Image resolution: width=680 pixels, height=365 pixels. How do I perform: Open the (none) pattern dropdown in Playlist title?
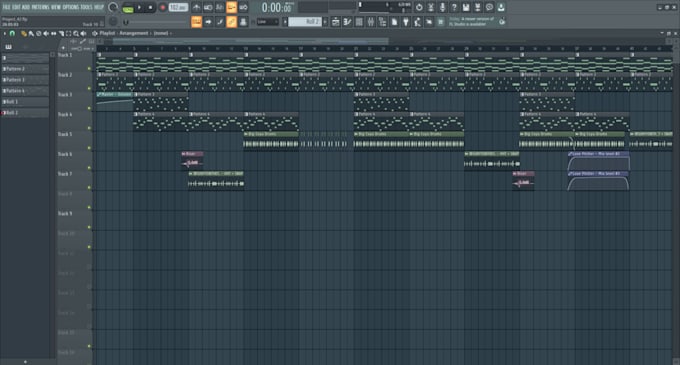pos(160,33)
